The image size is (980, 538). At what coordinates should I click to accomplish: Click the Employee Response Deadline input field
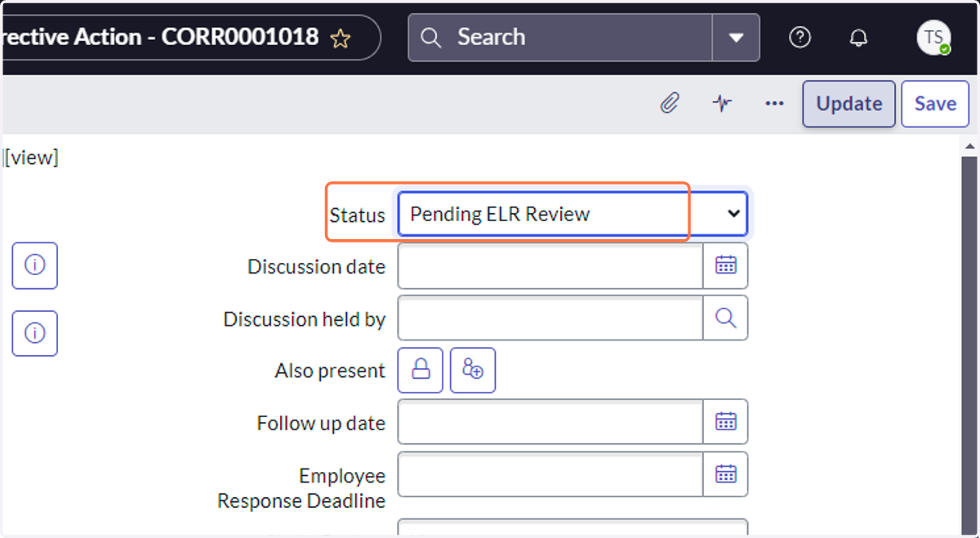click(x=550, y=474)
